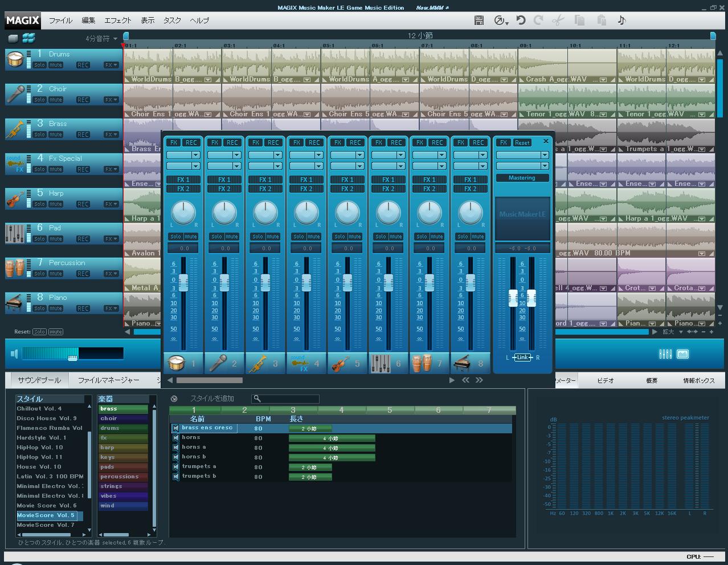Click the Percussion track conga icon

click(15, 268)
